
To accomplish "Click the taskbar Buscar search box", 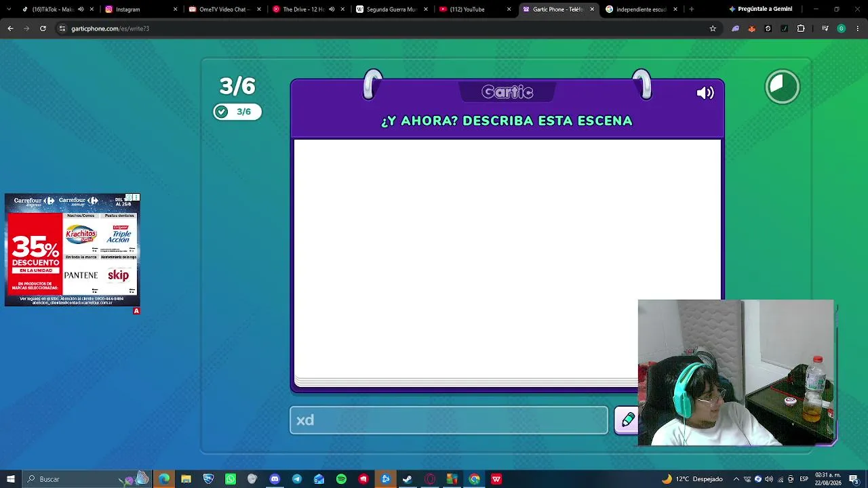I will pyautogui.click(x=87, y=479).
